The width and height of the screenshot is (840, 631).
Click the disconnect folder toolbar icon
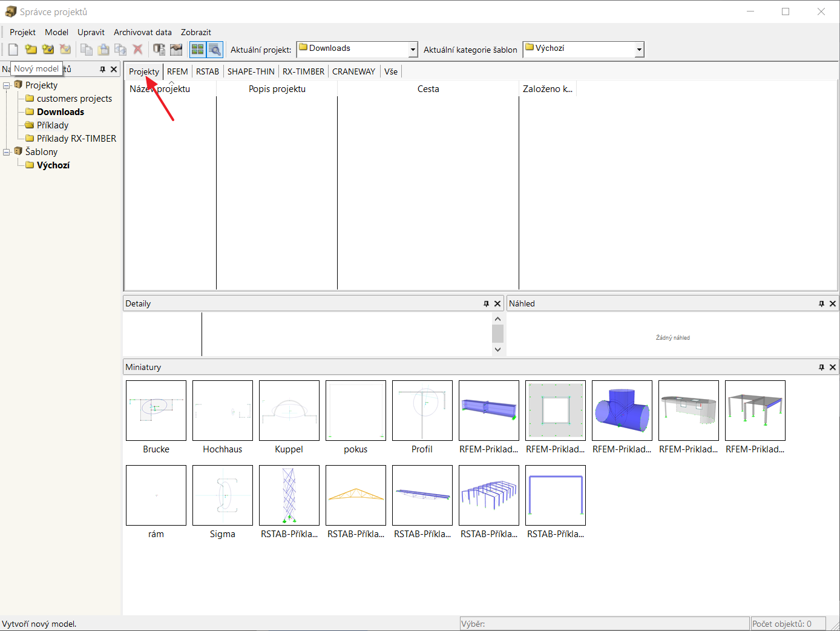pos(65,50)
